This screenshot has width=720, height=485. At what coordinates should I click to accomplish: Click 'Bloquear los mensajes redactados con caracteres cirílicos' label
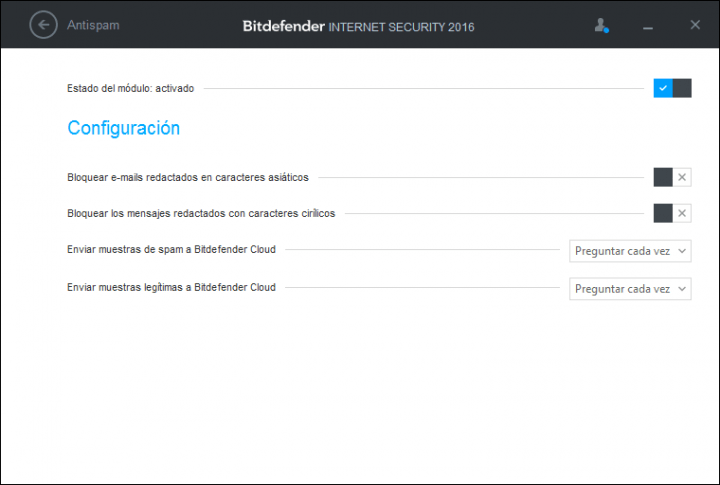click(201, 213)
